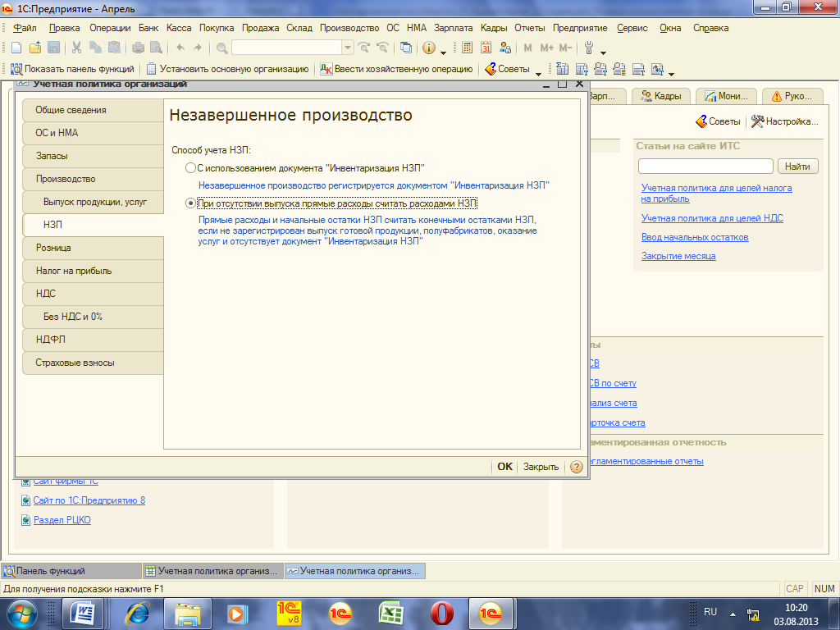Open link Ввод начальных остатков

click(x=695, y=237)
